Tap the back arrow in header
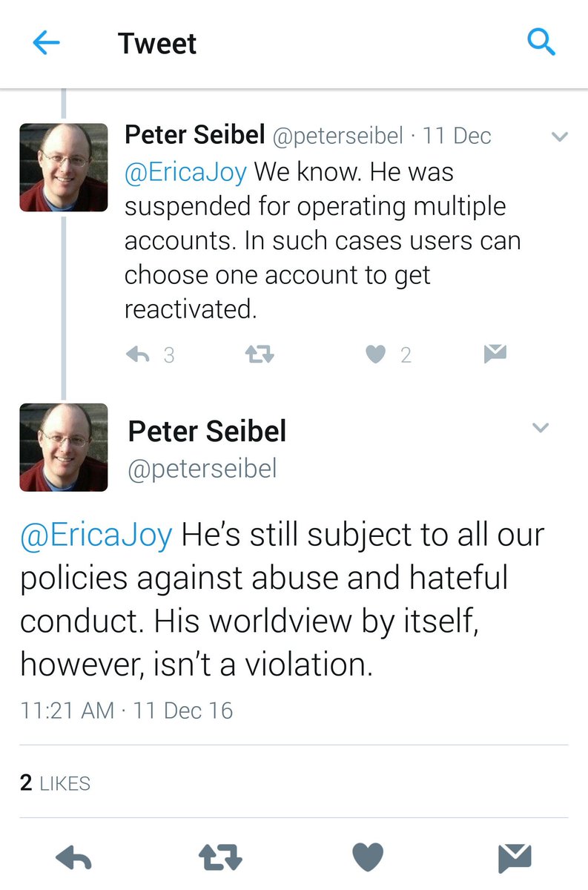The height and width of the screenshot is (890, 588). (x=46, y=43)
